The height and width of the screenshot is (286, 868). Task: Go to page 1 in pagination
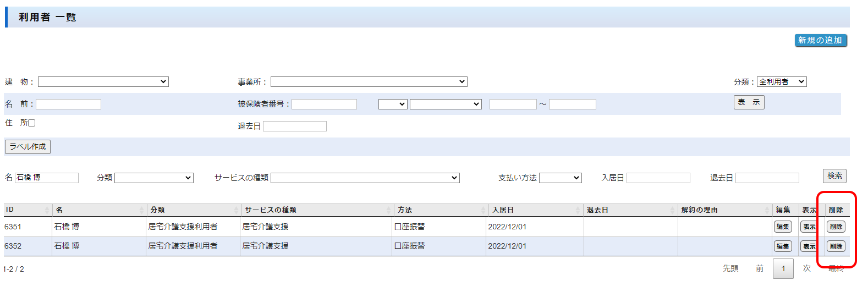[x=783, y=268]
